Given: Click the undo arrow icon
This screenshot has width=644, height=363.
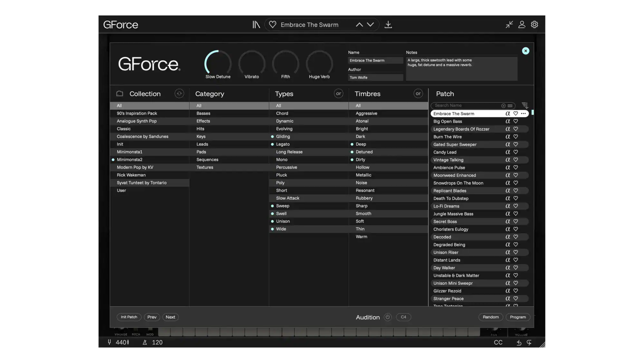Looking at the screenshot, I should point(519,343).
